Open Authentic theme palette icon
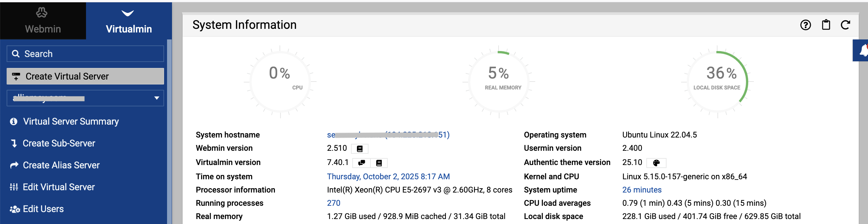The width and height of the screenshot is (868, 224). pyautogui.click(x=656, y=163)
